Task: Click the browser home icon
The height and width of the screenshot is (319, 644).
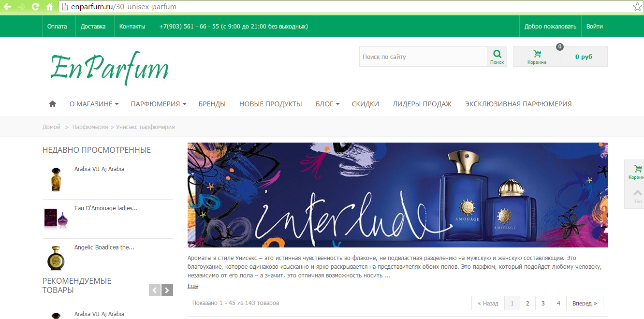Action: (49, 7)
